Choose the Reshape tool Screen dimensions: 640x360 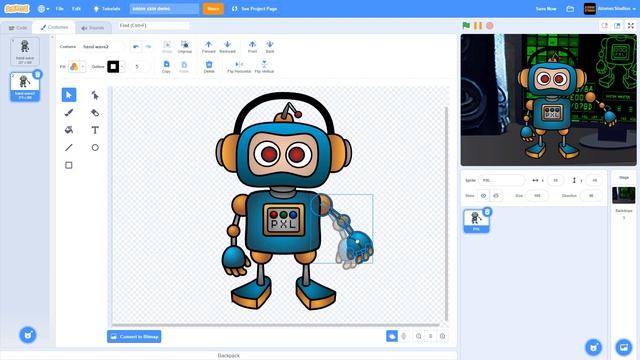click(95, 95)
